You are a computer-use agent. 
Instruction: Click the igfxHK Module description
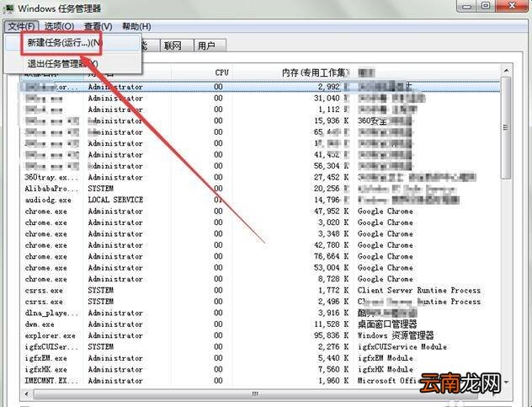coord(386,369)
